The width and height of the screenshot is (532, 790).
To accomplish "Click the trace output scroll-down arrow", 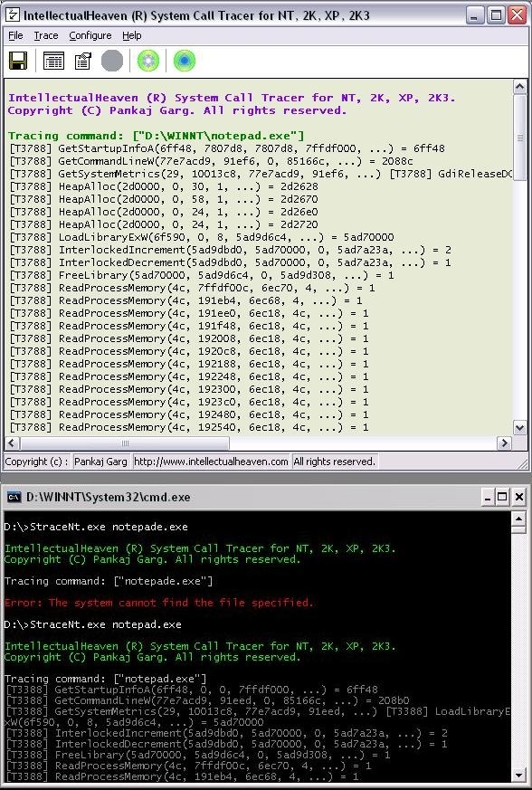I will (x=520, y=428).
